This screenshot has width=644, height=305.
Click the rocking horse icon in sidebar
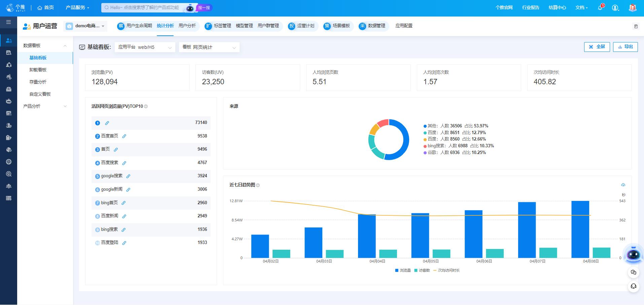(x=9, y=77)
